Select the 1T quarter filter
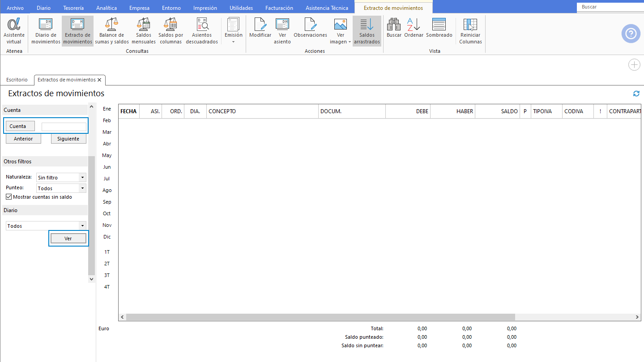This screenshot has height=362, width=644. tap(107, 252)
